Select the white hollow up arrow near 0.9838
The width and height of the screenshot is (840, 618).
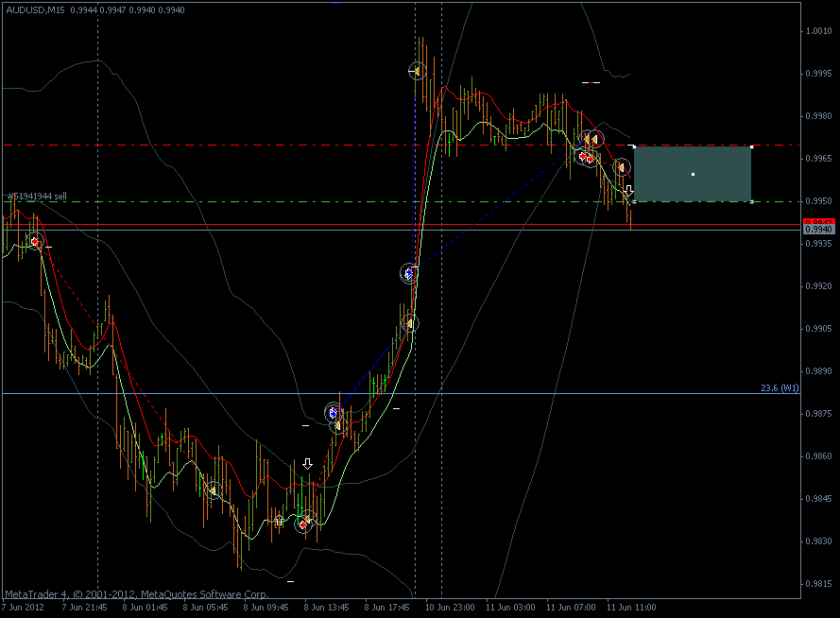click(279, 520)
